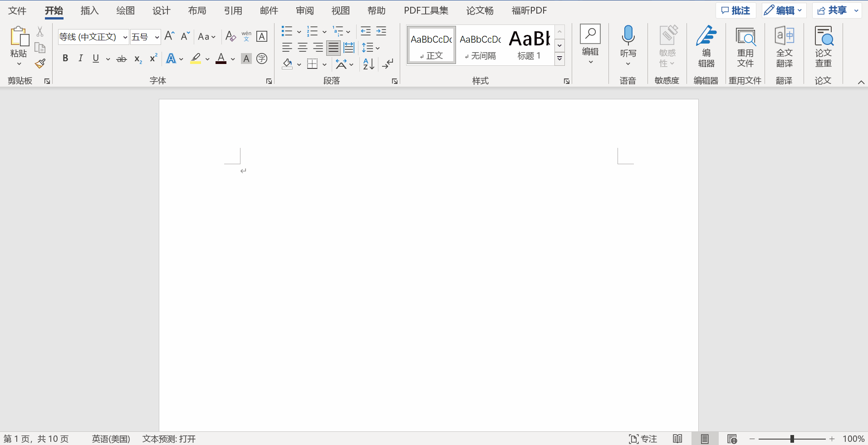Clear all formatting with eraser icon
868x445 pixels.
[230, 36]
